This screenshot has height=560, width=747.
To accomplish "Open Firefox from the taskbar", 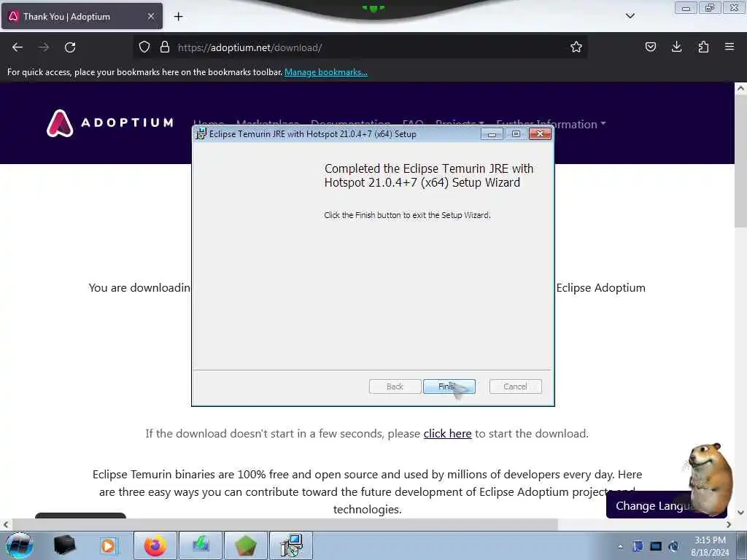I will (x=155, y=545).
